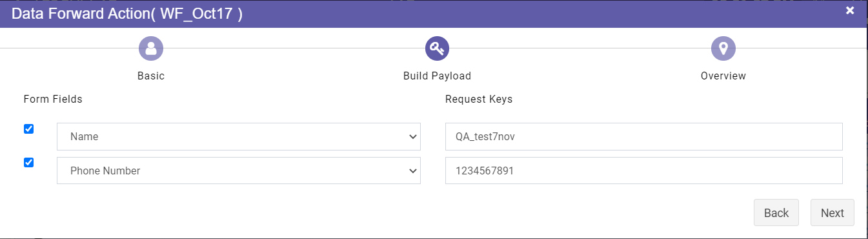Screen dimensions: 868x239
Task: Click the Back button
Action: point(776,213)
